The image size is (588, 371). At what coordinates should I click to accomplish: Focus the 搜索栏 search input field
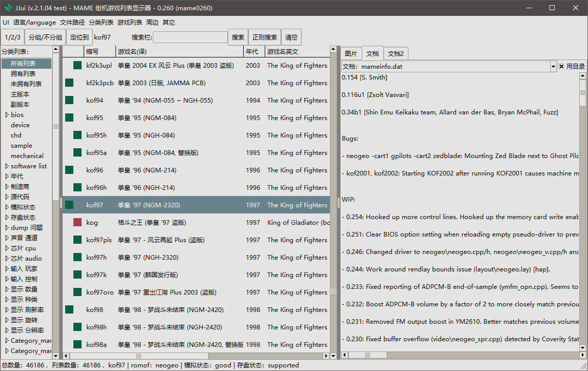190,37
